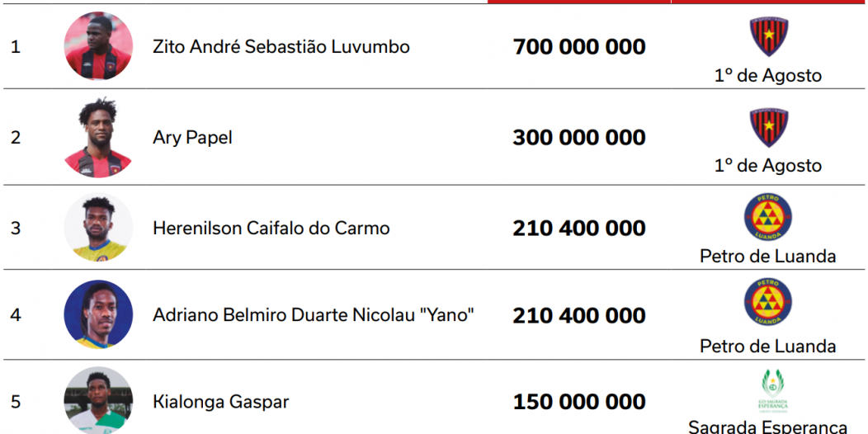
Task: Click the 700 000 000 value
Action: click(579, 47)
